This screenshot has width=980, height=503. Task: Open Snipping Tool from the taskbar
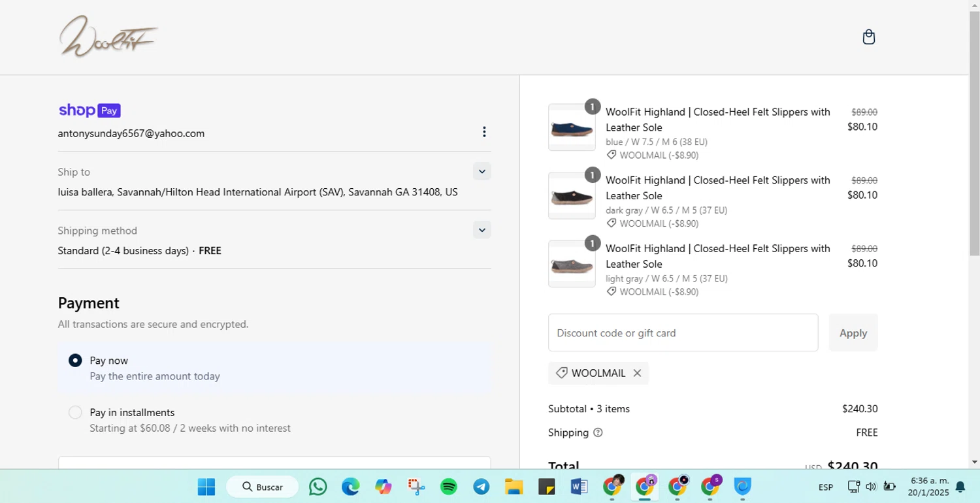tap(416, 487)
